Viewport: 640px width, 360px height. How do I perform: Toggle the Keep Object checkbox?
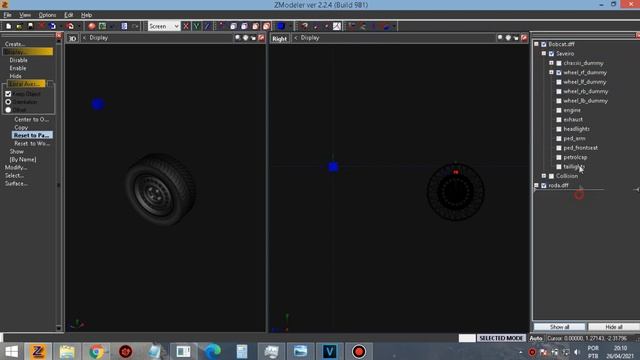point(8,94)
